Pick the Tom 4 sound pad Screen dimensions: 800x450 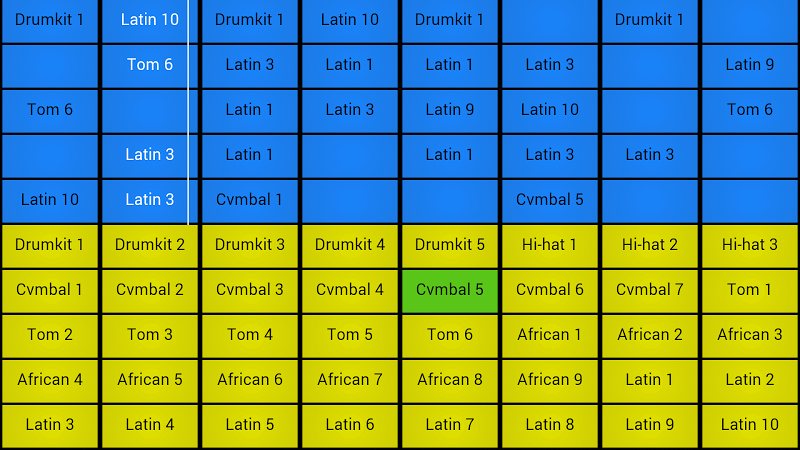[249, 335]
